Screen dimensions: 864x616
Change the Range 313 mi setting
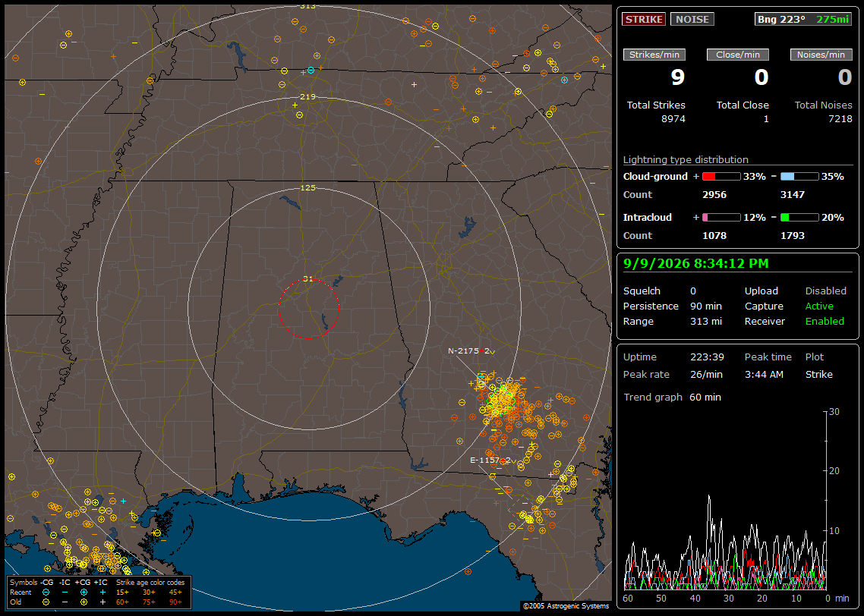click(x=706, y=321)
